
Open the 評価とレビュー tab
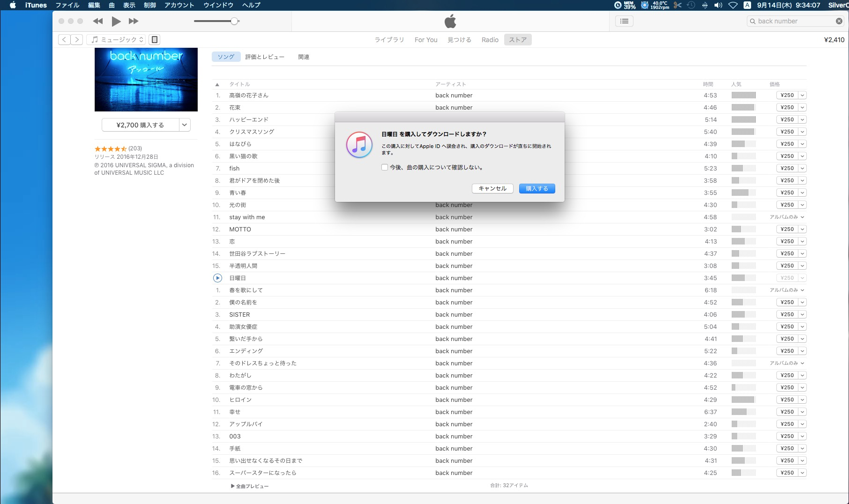[x=265, y=57]
